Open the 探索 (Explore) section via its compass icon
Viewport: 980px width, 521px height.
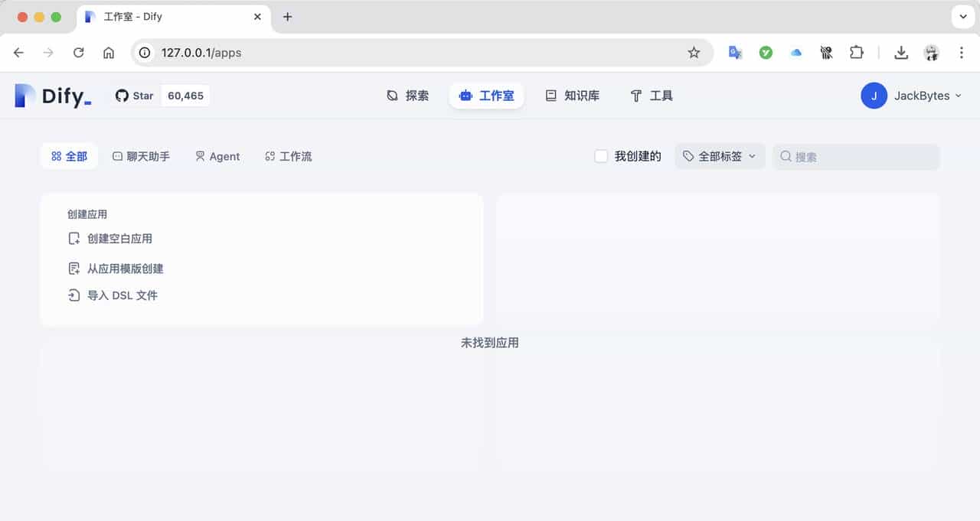(391, 95)
